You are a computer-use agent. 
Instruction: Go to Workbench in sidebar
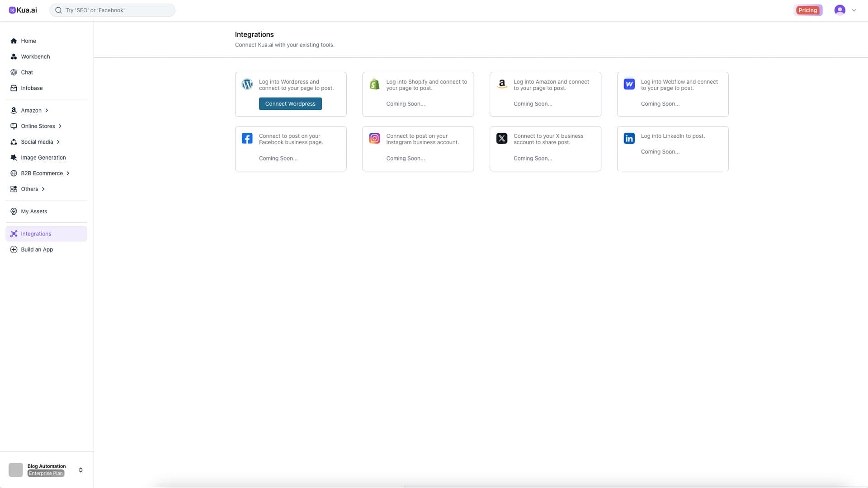[35, 56]
